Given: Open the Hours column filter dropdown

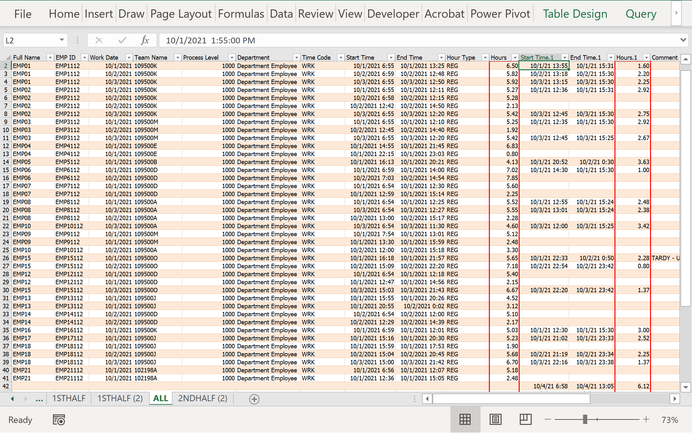Looking at the screenshot, I should (x=515, y=57).
